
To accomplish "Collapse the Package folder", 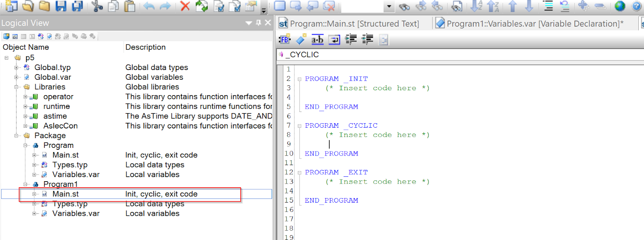I will pos(16,136).
